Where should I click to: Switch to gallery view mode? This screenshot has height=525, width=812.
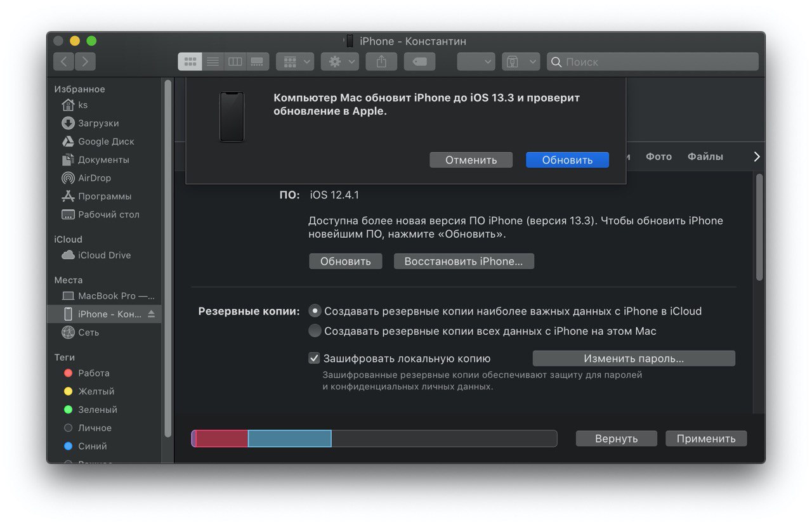[258, 62]
